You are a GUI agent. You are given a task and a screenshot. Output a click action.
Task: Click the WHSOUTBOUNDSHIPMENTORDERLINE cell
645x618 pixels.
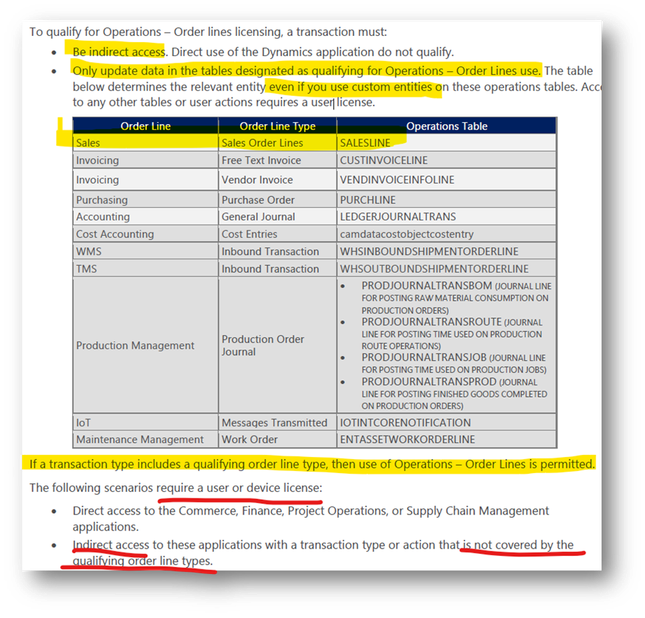[447, 268]
